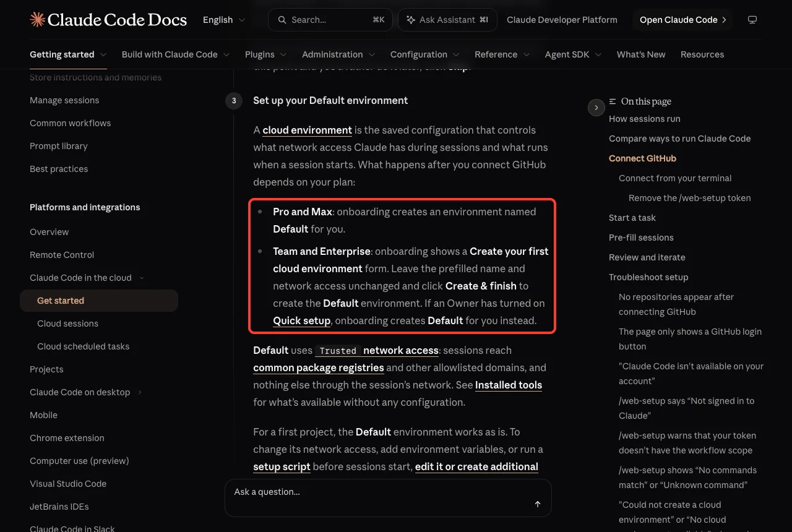Click the Open Claude Code button
The width and height of the screenshot is (792, 532).
(682, 20)
